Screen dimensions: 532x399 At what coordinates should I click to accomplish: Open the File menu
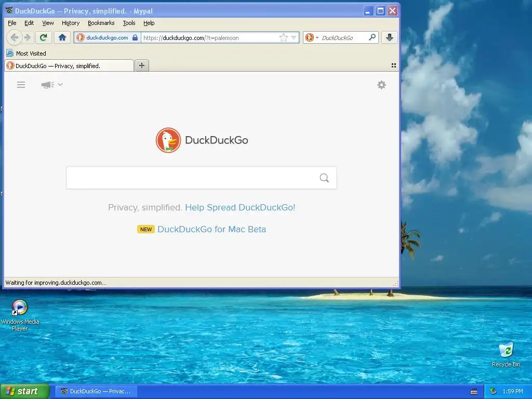coord(12,23)
